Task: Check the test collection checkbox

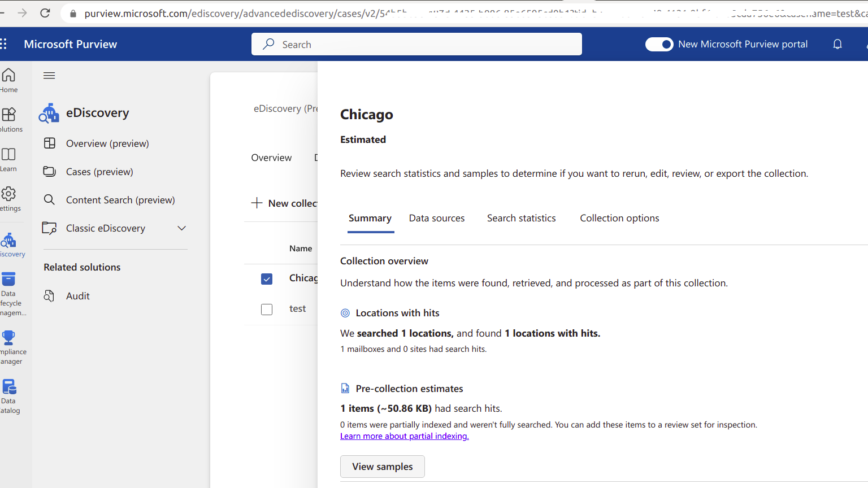Action: [x=267, y=310]
